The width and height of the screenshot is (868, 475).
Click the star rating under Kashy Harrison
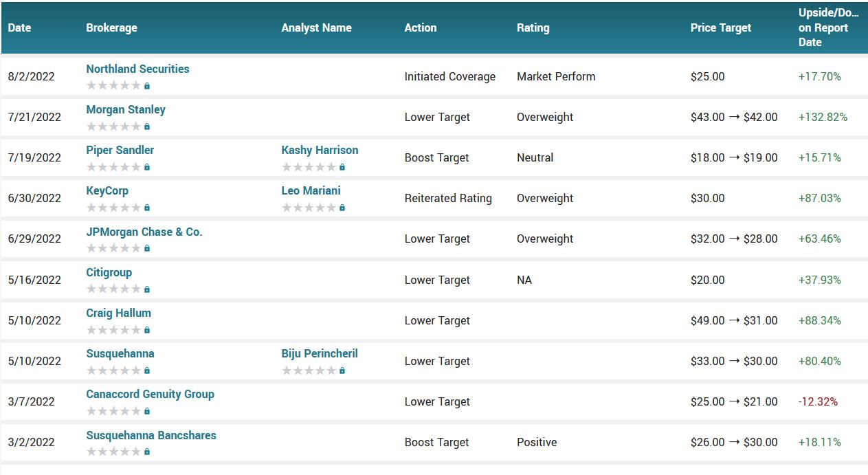[309, 167]
